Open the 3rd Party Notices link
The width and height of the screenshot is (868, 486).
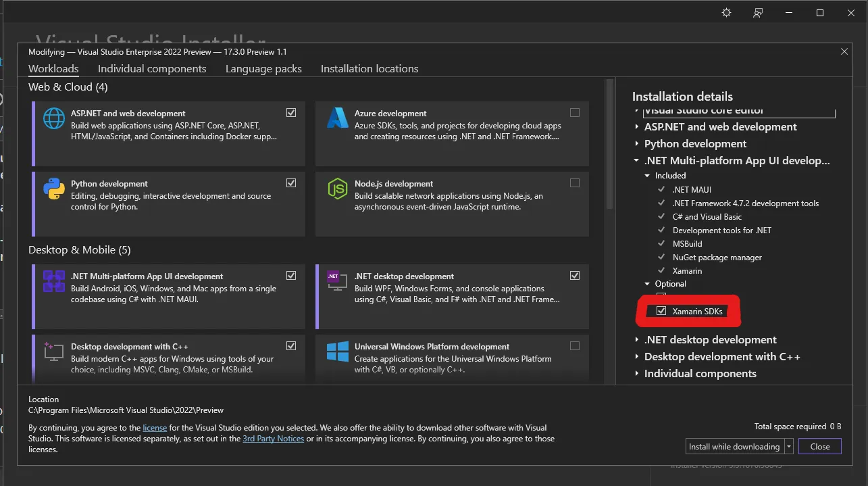point(274,439)
